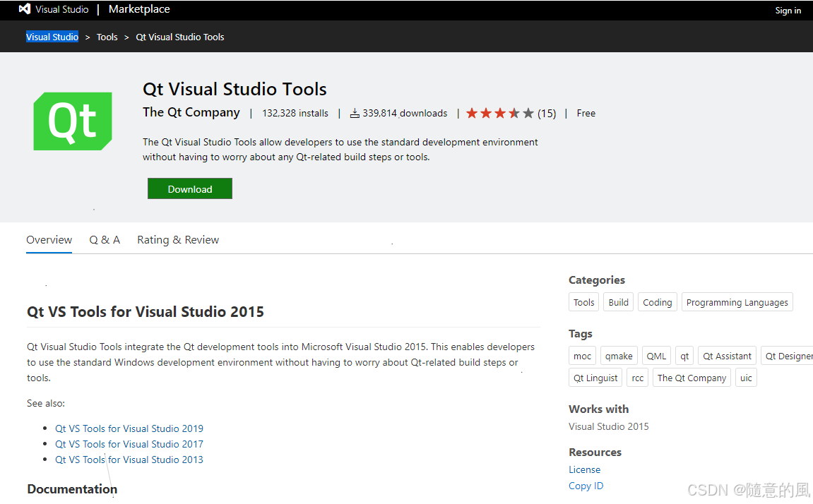Click the QML tag
813x504 pixels.
click(x=656, y=356)
